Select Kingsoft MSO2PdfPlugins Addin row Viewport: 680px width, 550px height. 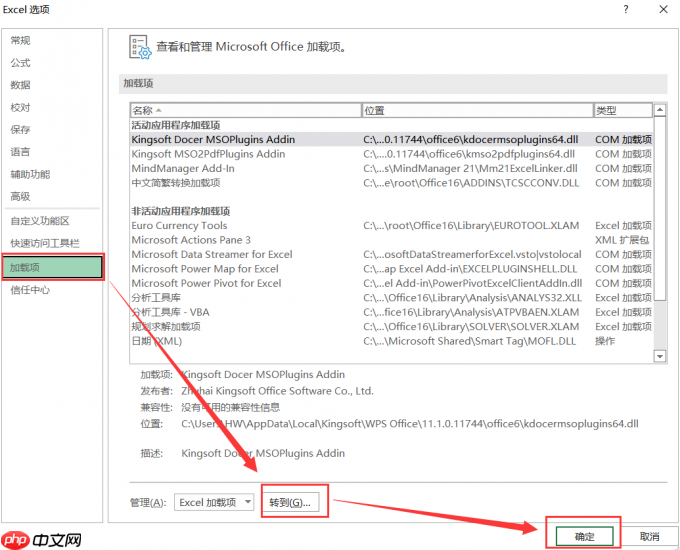391,154
